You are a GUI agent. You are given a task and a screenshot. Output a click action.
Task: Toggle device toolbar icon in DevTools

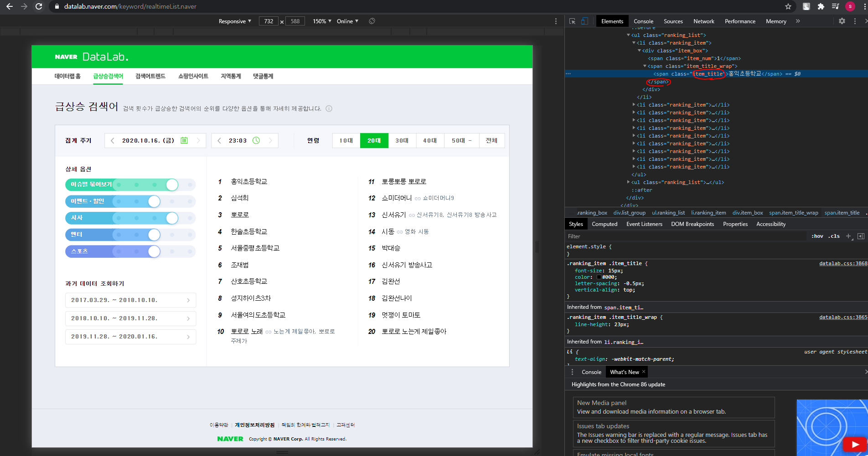pyautogui.click(x=584, y=21)
